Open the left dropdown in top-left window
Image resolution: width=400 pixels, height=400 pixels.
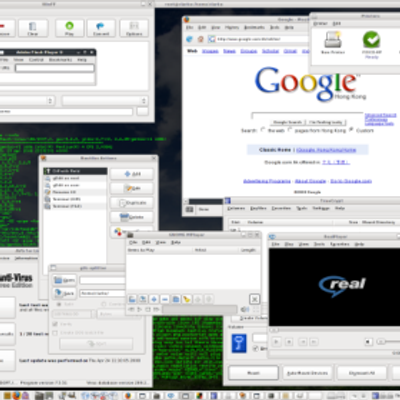tap(27, 101)
